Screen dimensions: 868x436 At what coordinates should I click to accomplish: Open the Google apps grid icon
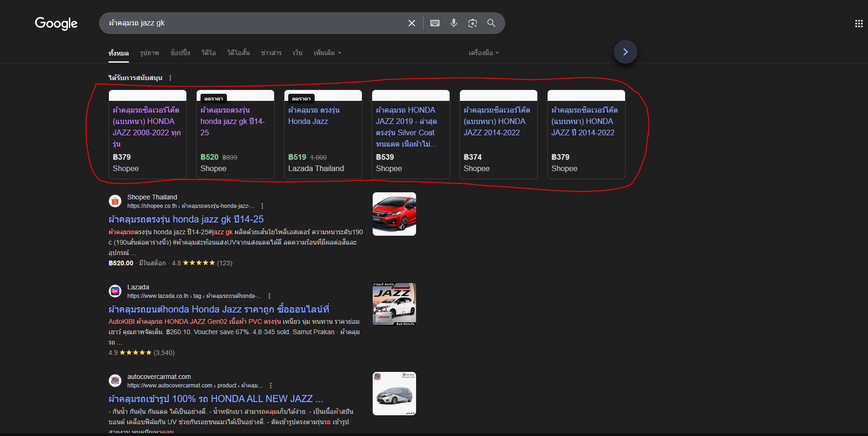(x=859, y=24)
